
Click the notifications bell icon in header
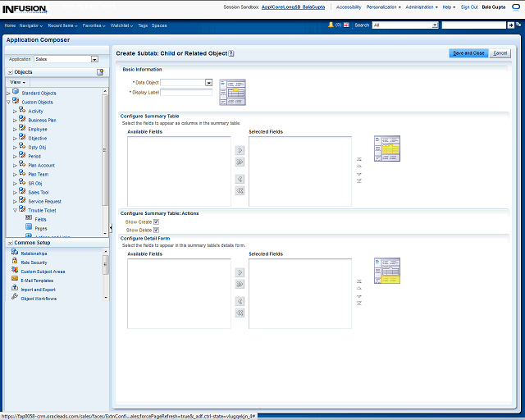click(x=330, y=25)
